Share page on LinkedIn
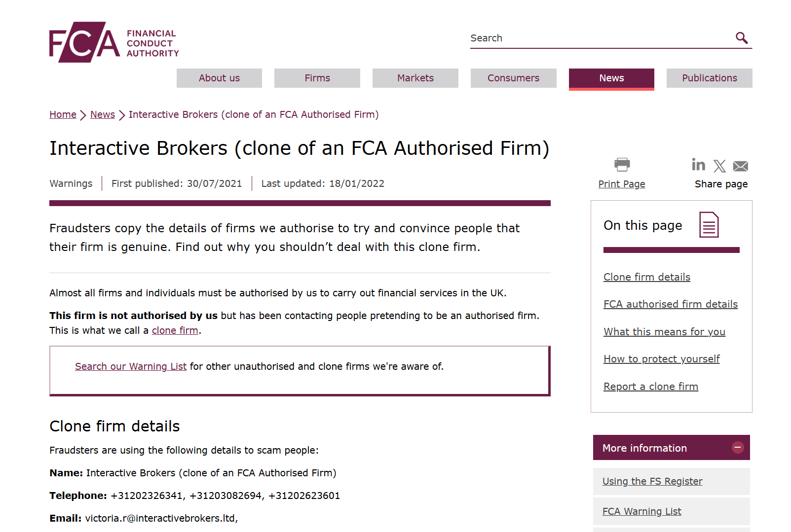Viewport: 791px width, 532px height. point(698,165)
